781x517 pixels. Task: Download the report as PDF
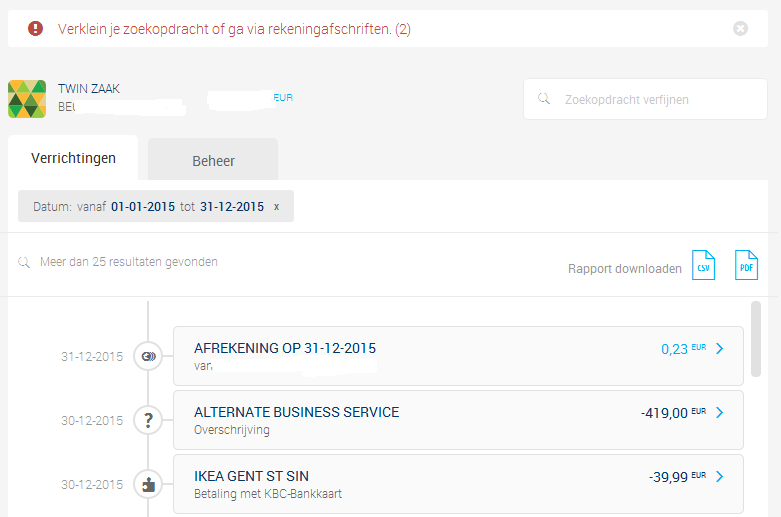click(747, 266)
